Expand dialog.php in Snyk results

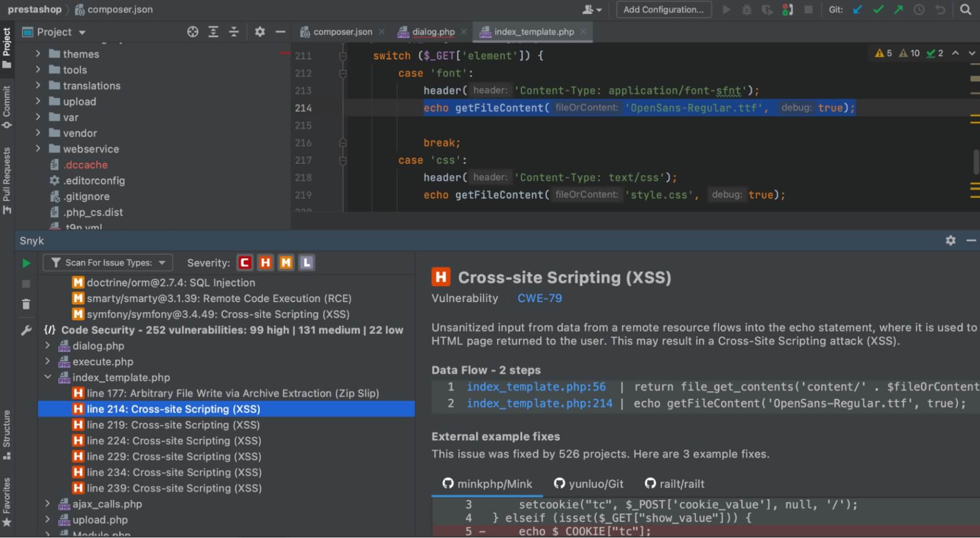tap(47, 346)
